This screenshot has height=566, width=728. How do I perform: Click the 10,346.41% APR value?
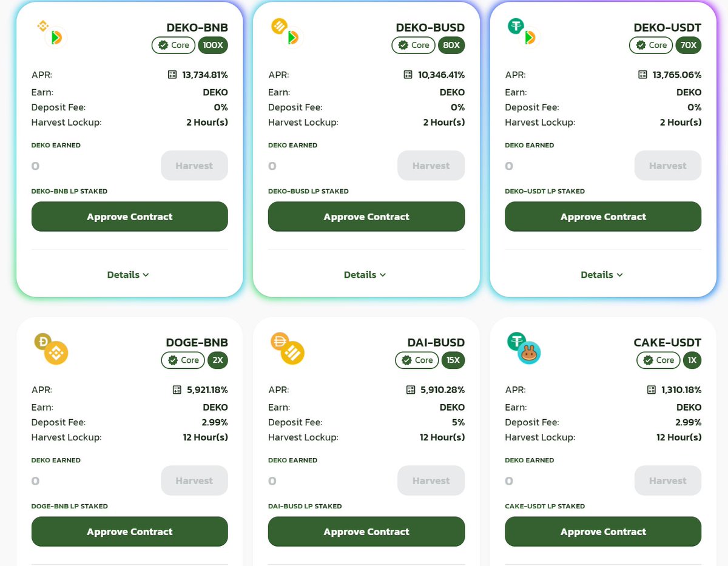point(442,75)
